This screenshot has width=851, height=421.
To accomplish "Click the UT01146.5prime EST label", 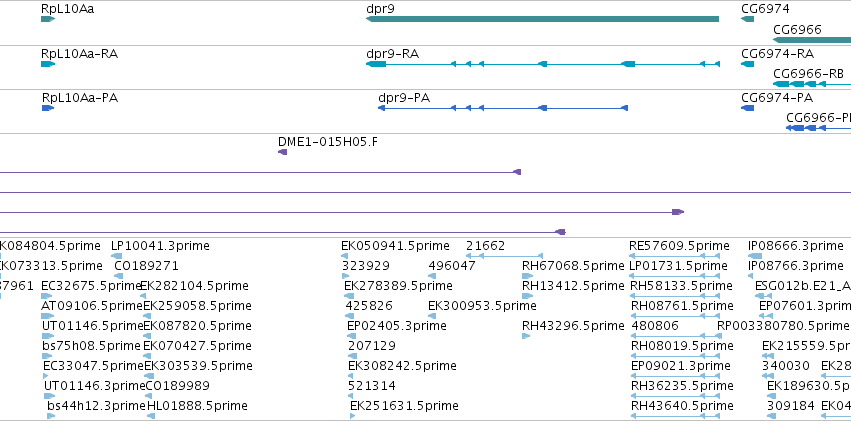I will (x=92, y=326).
